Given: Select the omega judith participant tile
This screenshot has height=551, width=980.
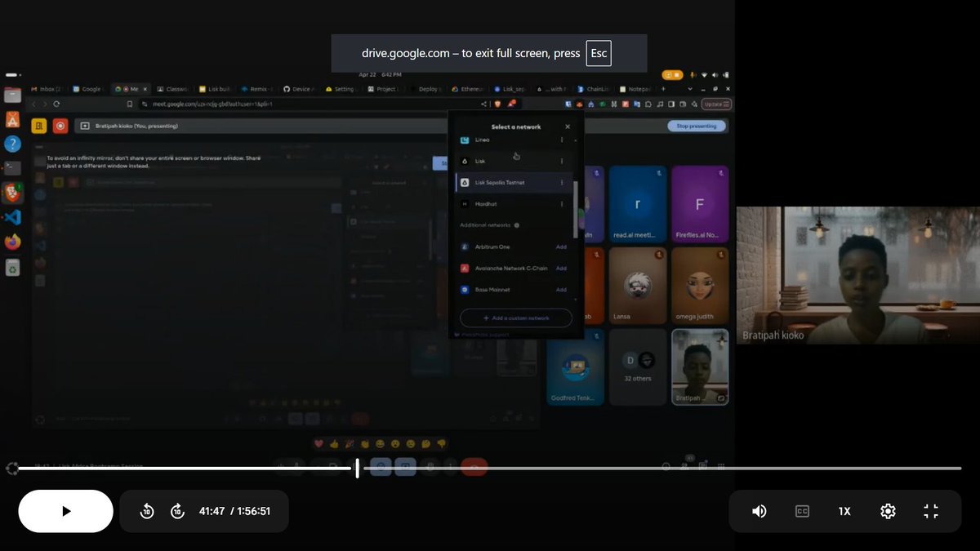Looking at the screenshot, I should (x=699, y=286).
